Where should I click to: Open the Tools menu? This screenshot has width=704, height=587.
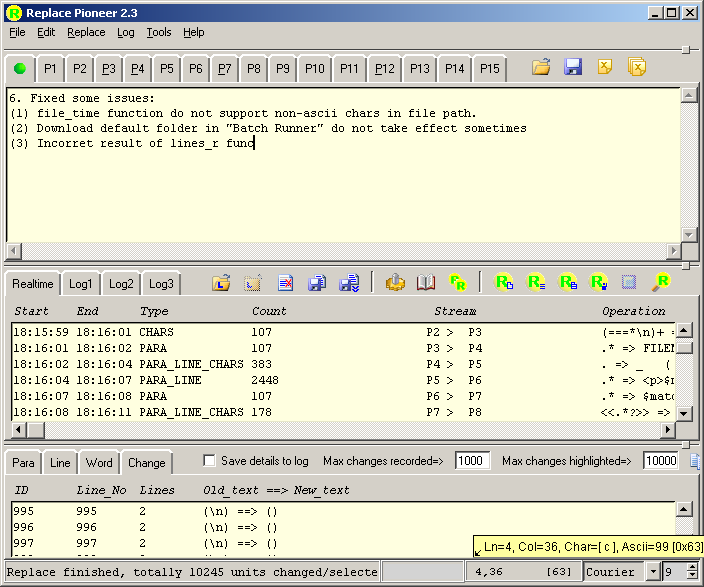tap(158, 32)
